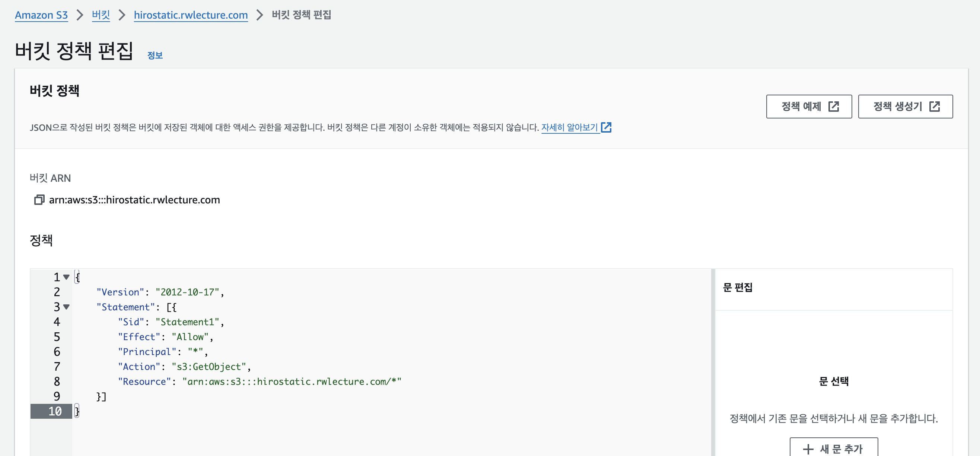Copy the bucket ARN with copy icon

(39, 199)
